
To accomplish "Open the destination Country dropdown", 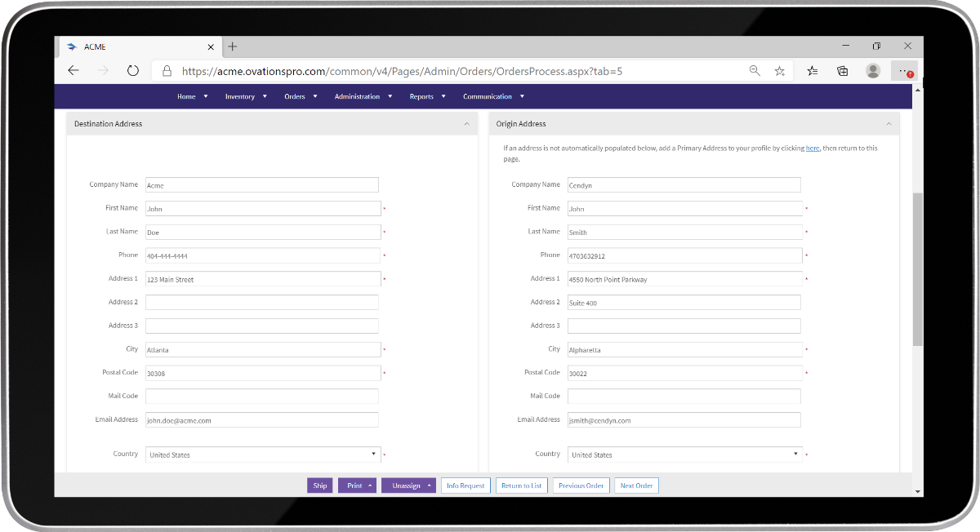I will point(263,454).
